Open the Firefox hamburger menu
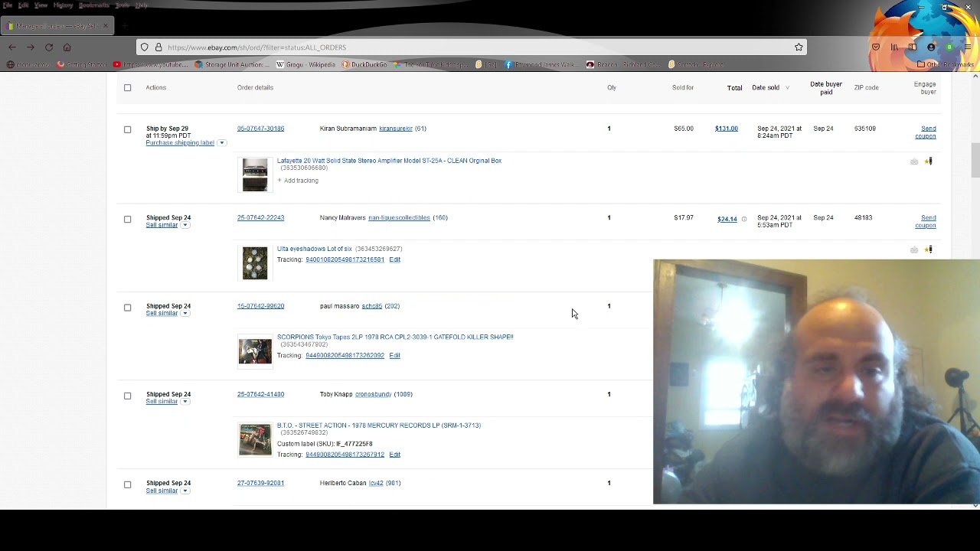Image resolution: width=980 pixels, height=551 pixels. (968, 47)
